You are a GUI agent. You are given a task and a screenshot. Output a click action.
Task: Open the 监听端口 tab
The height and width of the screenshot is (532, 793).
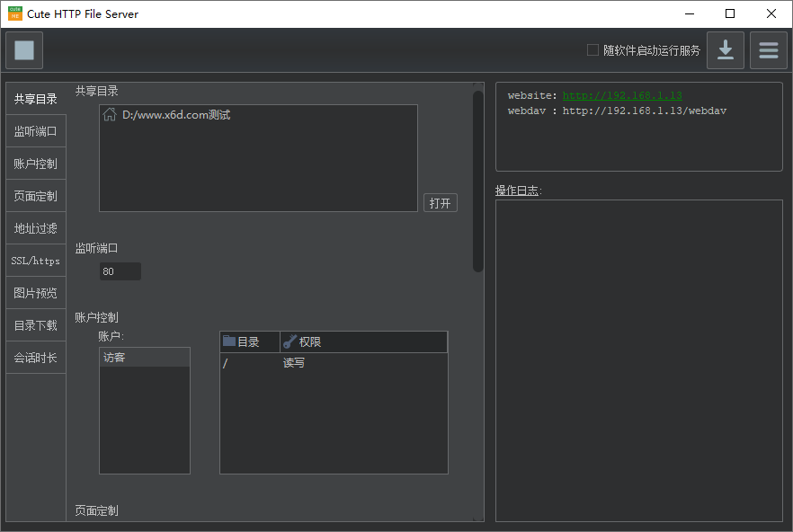tap(36, 131)
